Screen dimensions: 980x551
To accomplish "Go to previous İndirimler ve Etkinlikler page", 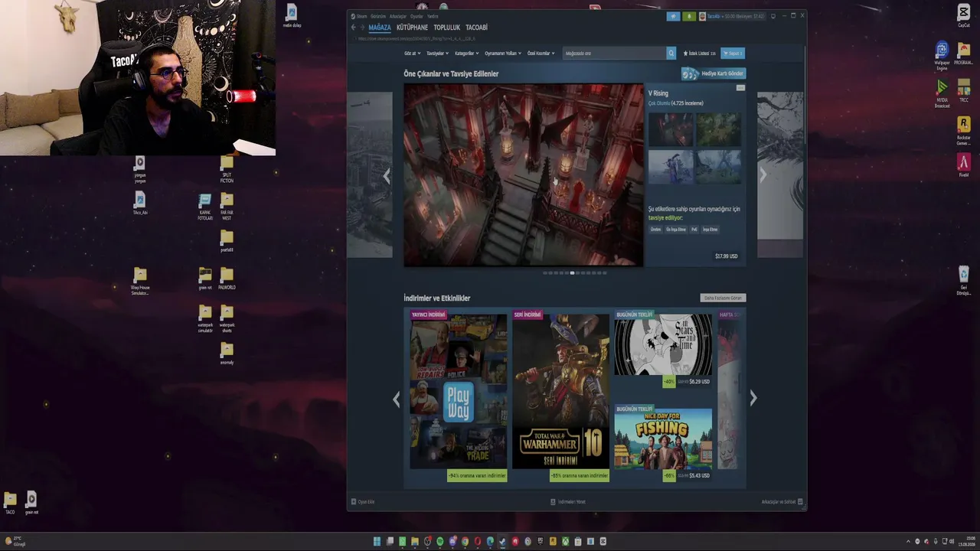I will [x=396, y=399].
